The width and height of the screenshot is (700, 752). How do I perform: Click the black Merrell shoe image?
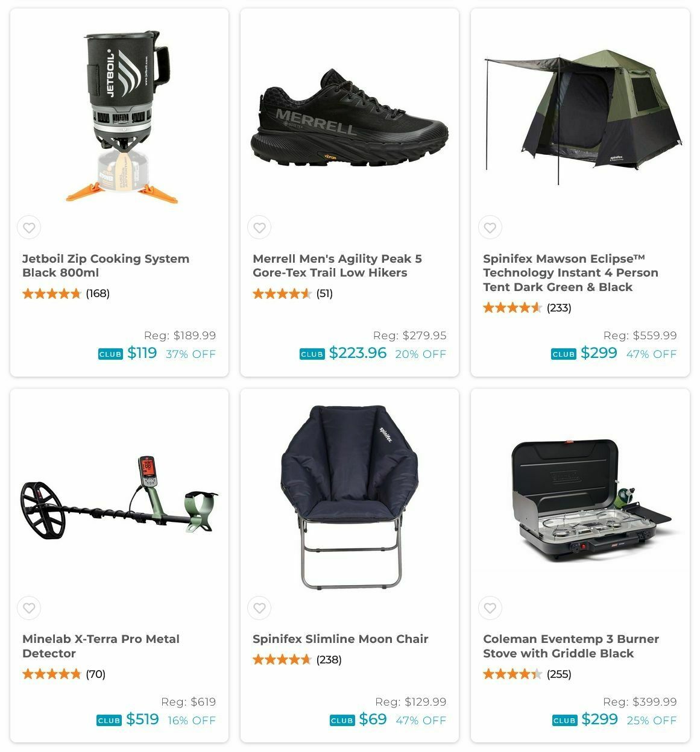pyautogui.click(x=350, y=117)
